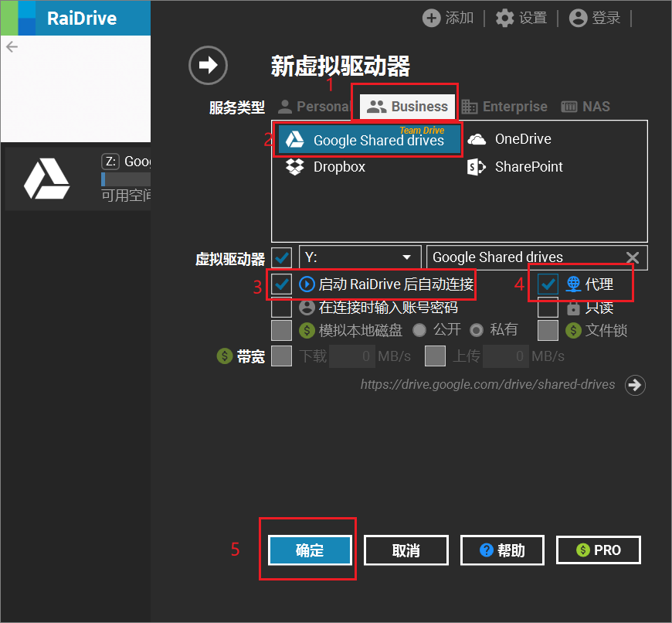This screenshot has width=672, height=623.
Task: Enable 下载 bandwidth limit checkbox
Action: pyautogui.click(x=282, y=356)
